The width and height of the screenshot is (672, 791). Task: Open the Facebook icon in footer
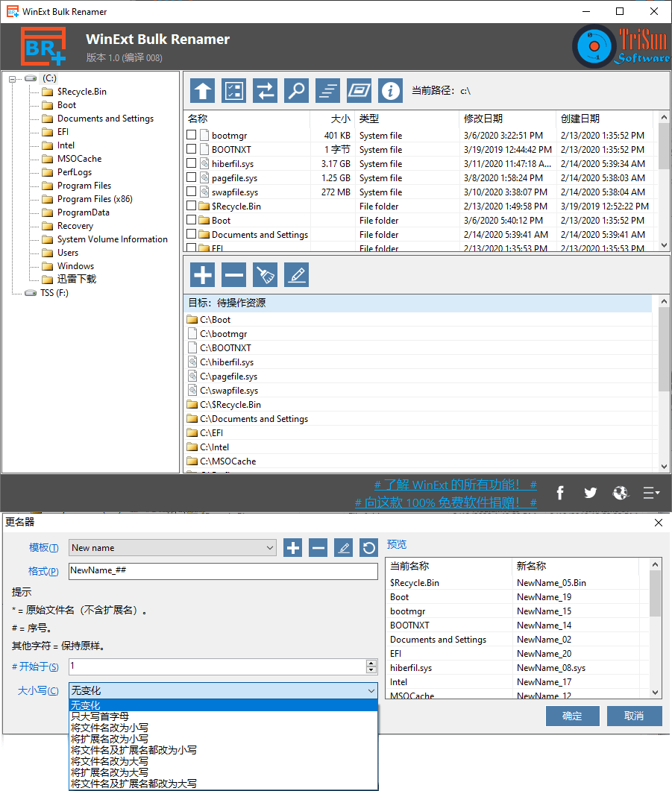tap(560, 493)
